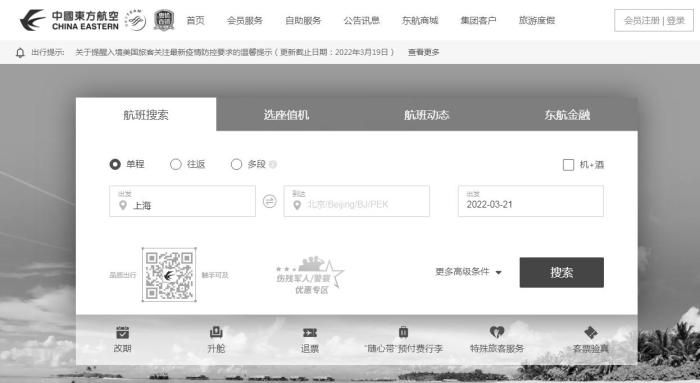The height and width of the screenshot is (383, 700).
Task: Click the 伤残军人/警察 优惠专区 badge
Action: (x=310, y=275)
